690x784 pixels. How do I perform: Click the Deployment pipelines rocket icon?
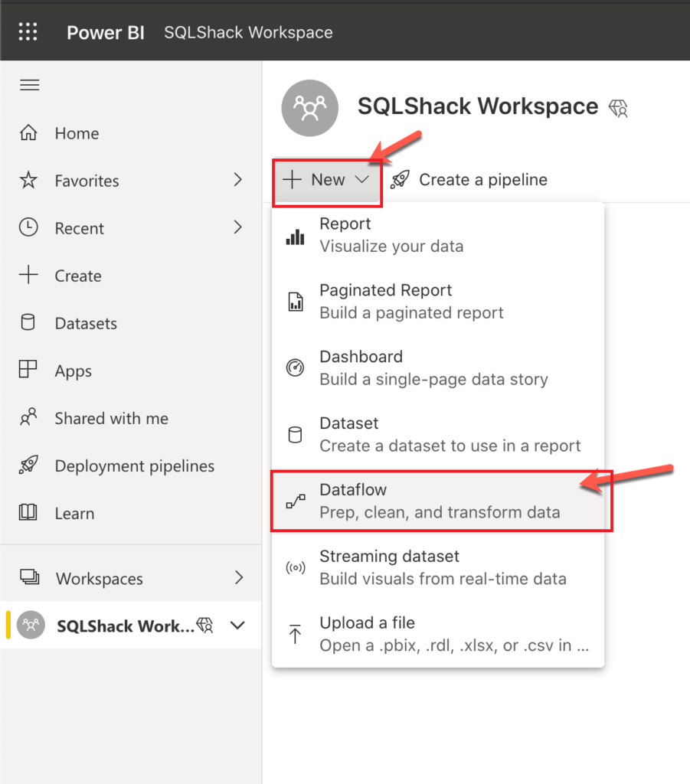(x=28, y=465)
